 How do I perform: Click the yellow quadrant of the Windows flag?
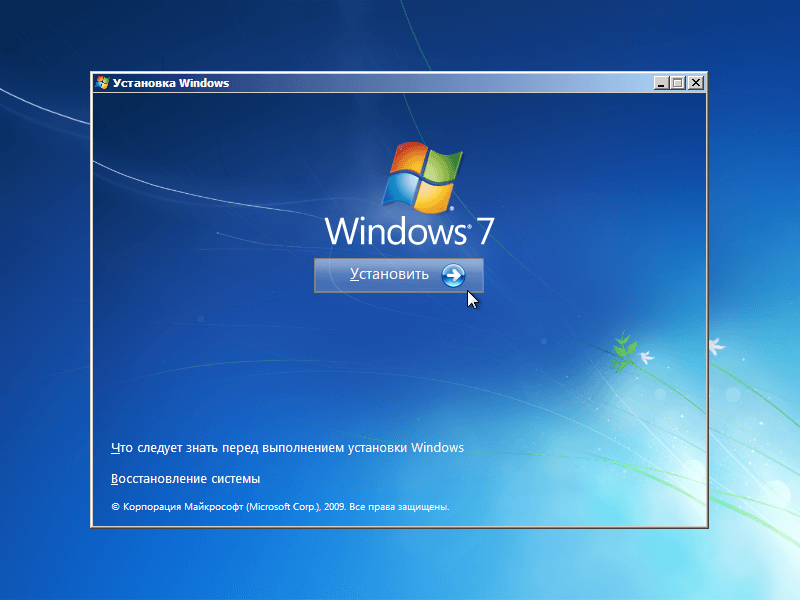[x=436, y=197]
